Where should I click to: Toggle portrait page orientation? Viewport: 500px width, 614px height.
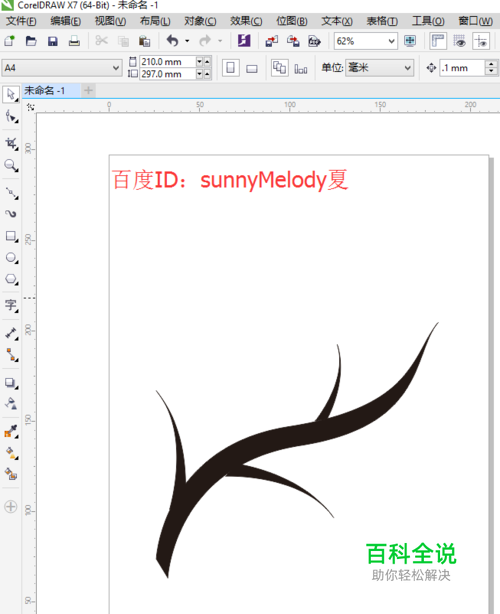click(231, 68)
